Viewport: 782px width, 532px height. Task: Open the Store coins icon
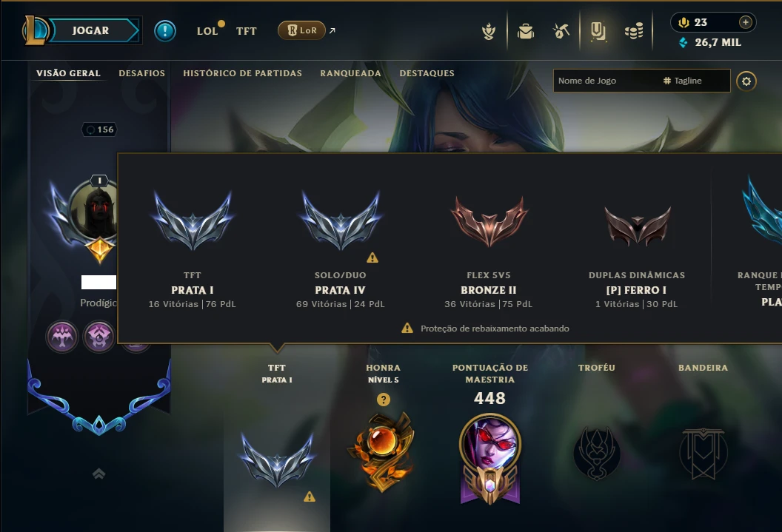634,31
